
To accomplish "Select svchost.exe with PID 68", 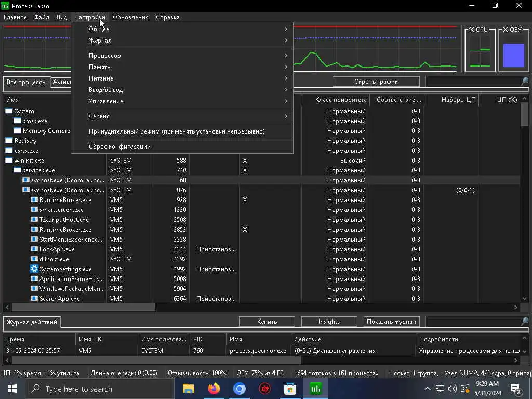I will [261, 180].
